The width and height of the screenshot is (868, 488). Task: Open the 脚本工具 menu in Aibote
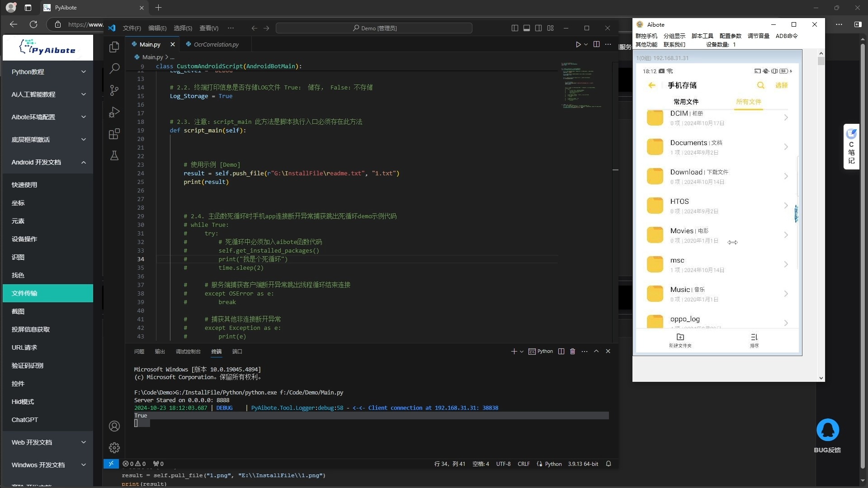[x=702, y=36]
